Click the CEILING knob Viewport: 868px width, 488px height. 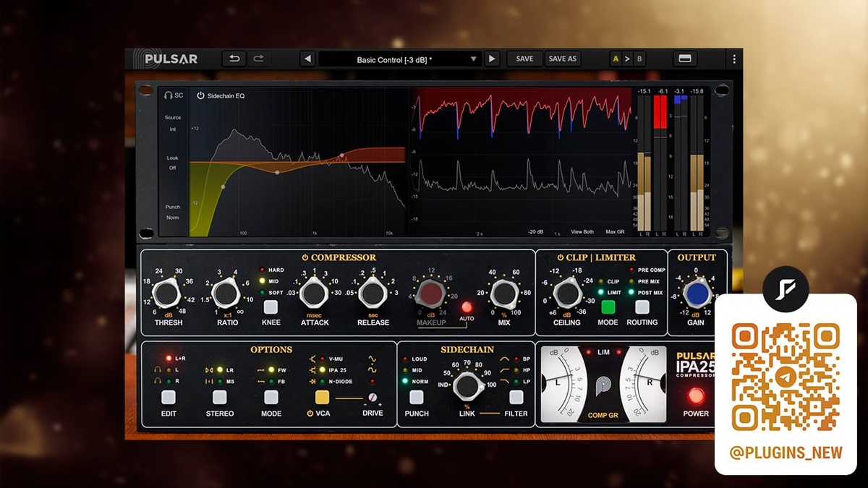click(566, 294)
